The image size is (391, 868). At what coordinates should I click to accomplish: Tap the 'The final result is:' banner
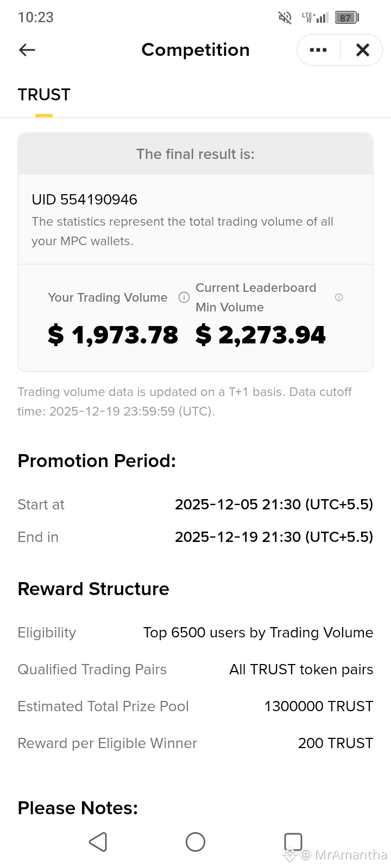(x=195, y=154)
